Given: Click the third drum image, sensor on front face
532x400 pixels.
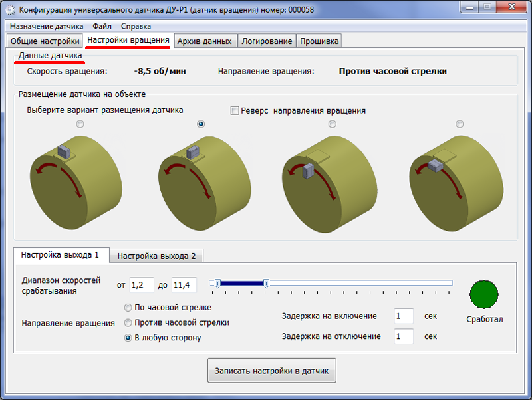Looking at the screenshot, I should coord(329,184).
